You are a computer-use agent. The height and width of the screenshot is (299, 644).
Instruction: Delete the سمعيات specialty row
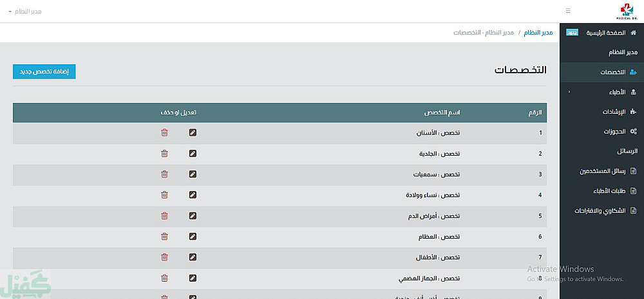(x=164, y=174)
